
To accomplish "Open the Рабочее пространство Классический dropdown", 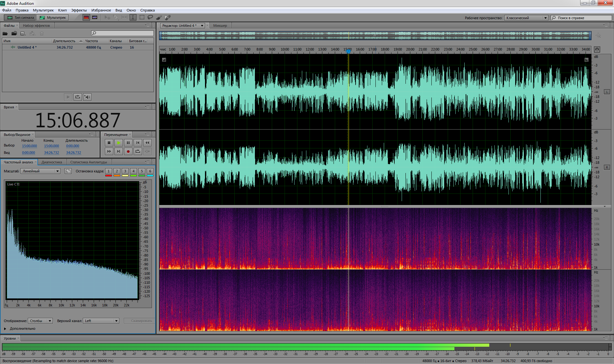I will [x=526, y=18].
